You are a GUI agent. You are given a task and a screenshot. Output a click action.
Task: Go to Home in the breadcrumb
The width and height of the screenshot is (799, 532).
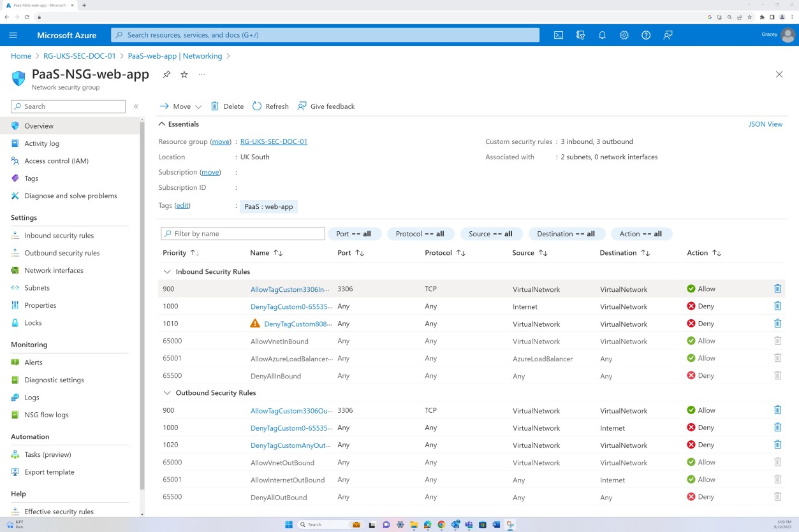[21, 55]
